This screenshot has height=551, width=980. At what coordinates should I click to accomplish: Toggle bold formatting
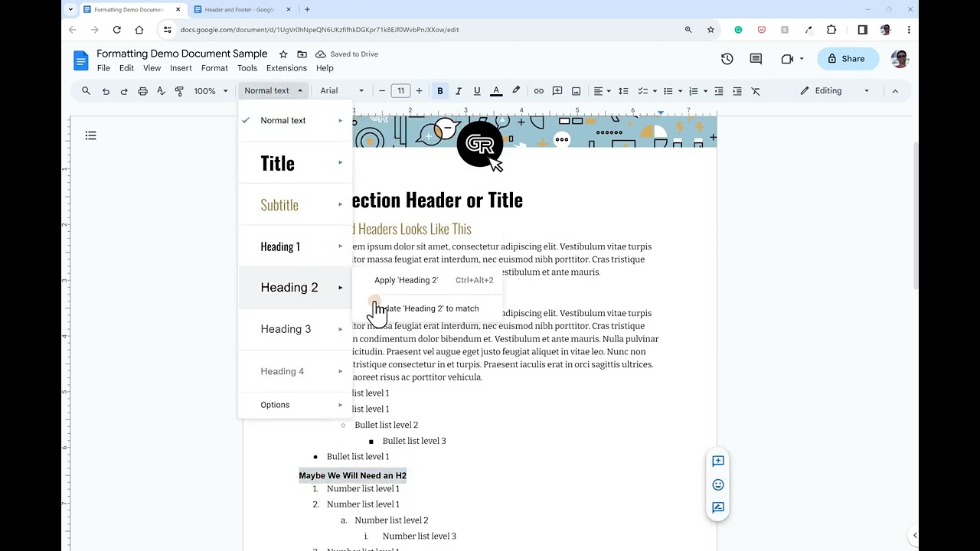(x=440, y=91)
